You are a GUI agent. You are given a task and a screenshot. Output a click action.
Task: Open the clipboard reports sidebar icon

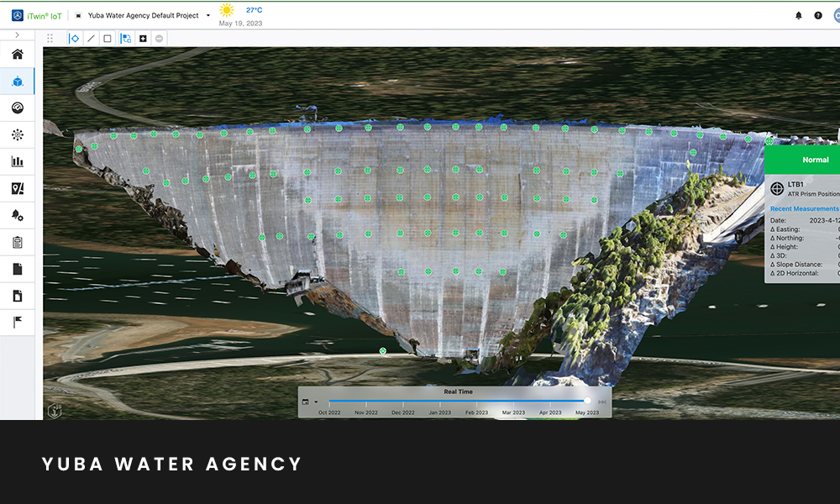pyautogui.click(x=17, y=242)
